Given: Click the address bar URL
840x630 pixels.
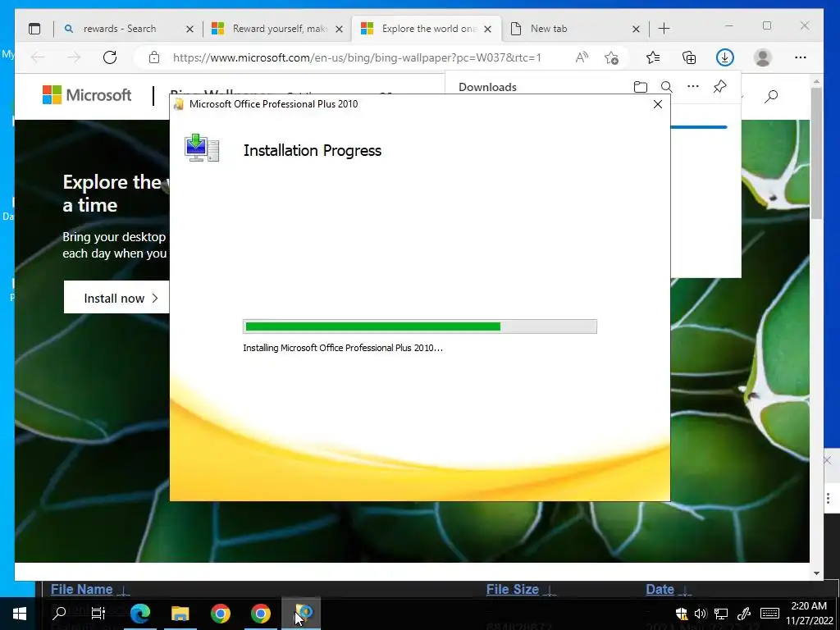Looking at the screenshot, I should point(357,57).
